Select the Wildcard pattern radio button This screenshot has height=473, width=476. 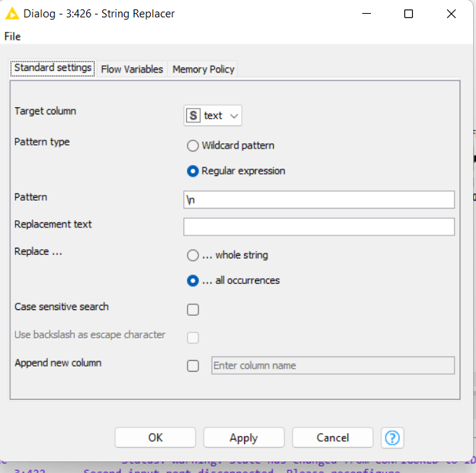193,146
